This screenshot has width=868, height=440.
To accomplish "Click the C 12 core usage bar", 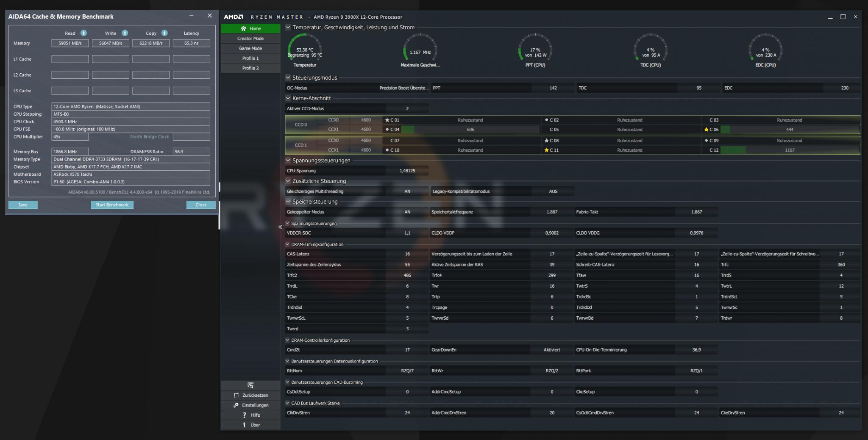I will pos(790,150).
